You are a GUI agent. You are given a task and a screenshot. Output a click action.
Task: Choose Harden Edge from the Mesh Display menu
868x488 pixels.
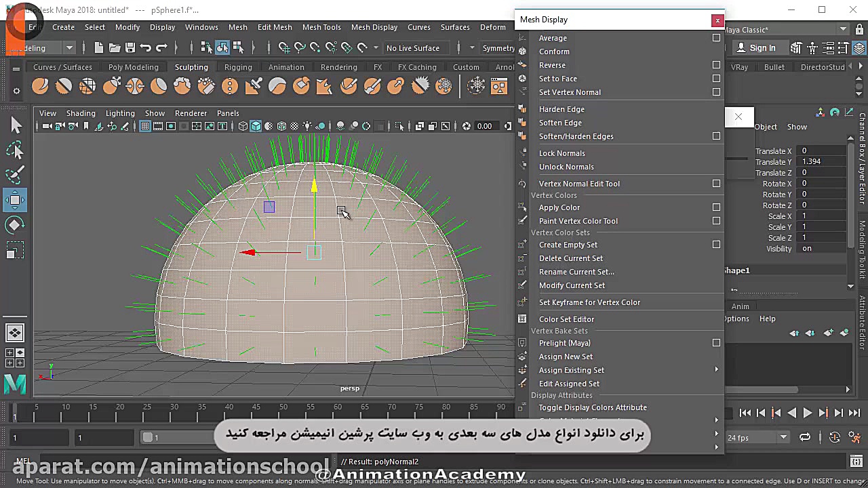pyautogui.click(x=561, y=109)
